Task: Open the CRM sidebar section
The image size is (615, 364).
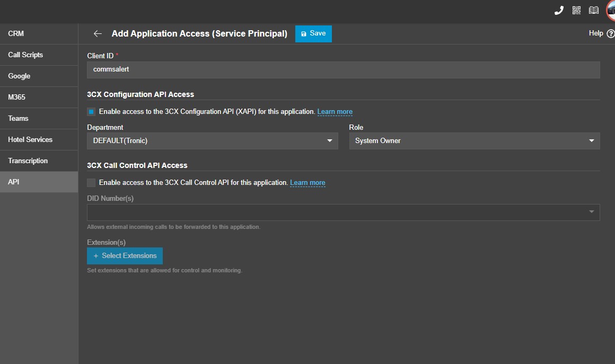Action: [x=39, y=34]
